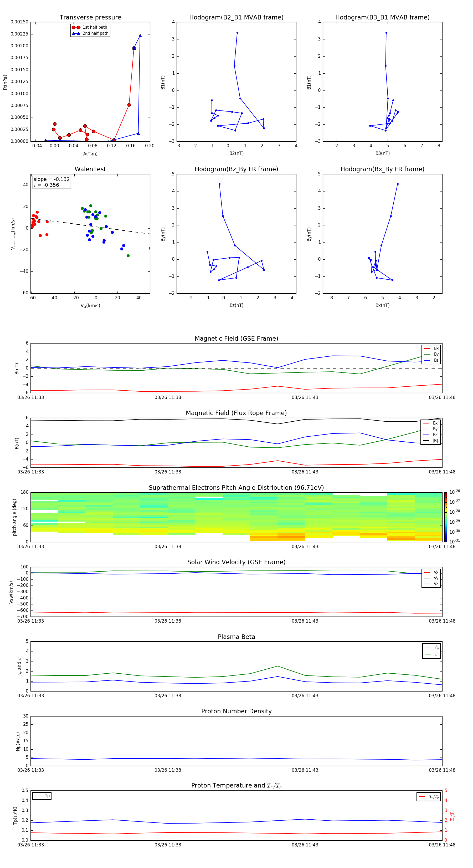Click the 'Plasma Beta' plot title

click(236, 637)
